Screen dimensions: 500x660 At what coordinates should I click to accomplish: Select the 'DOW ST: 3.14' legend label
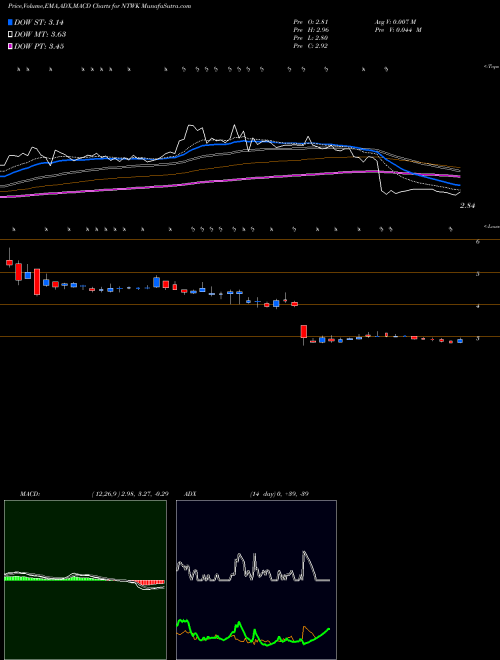coord(39,22)
